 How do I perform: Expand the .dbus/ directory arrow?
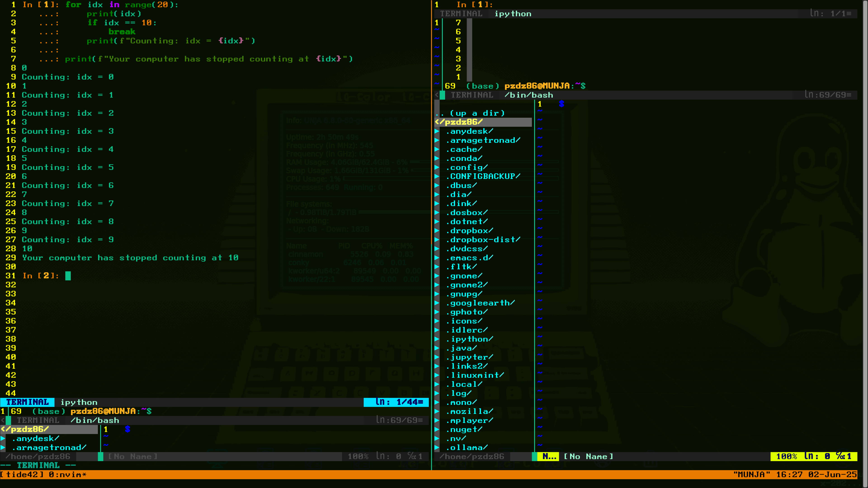(437, 185)
